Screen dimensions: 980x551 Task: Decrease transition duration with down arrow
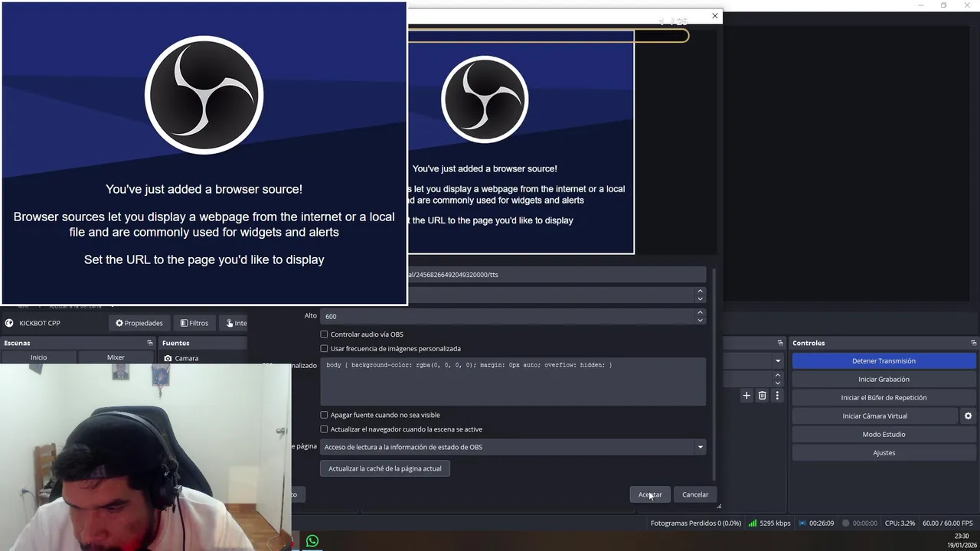[x=778, y=383]
